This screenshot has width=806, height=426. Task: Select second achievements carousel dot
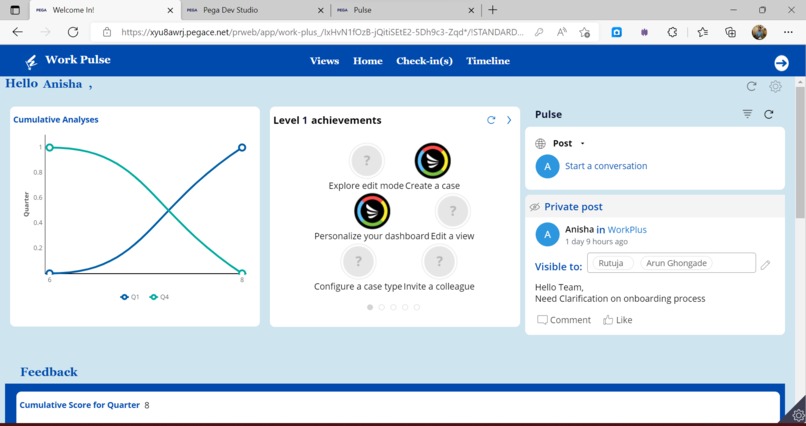[381, 307]
